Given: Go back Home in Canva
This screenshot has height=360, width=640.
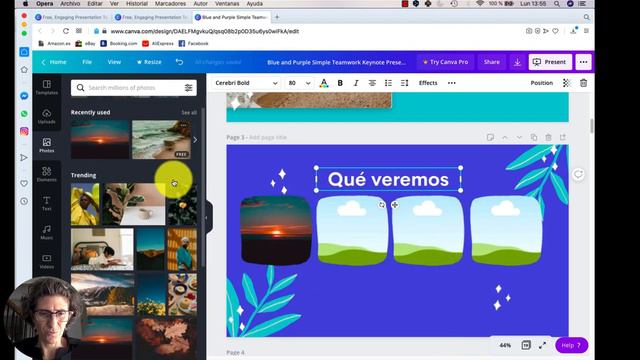Looking at the screenshot, I should coord(54,62).
